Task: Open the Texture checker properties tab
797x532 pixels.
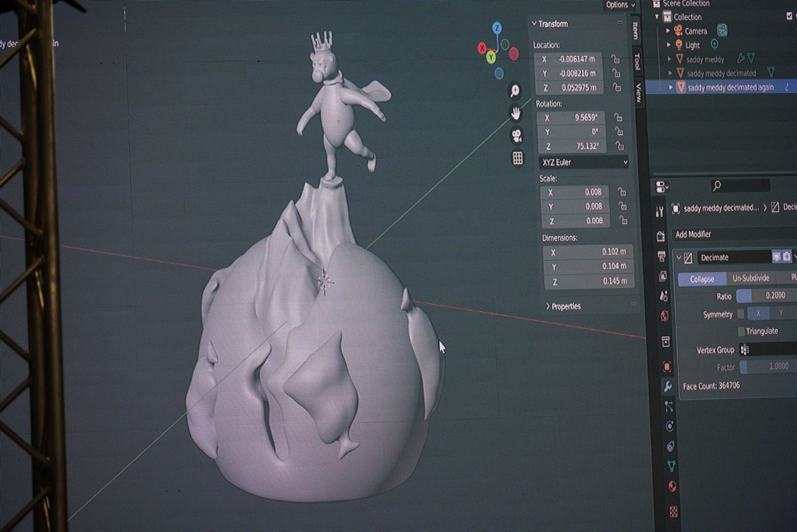Action: [x=673, y=511]
